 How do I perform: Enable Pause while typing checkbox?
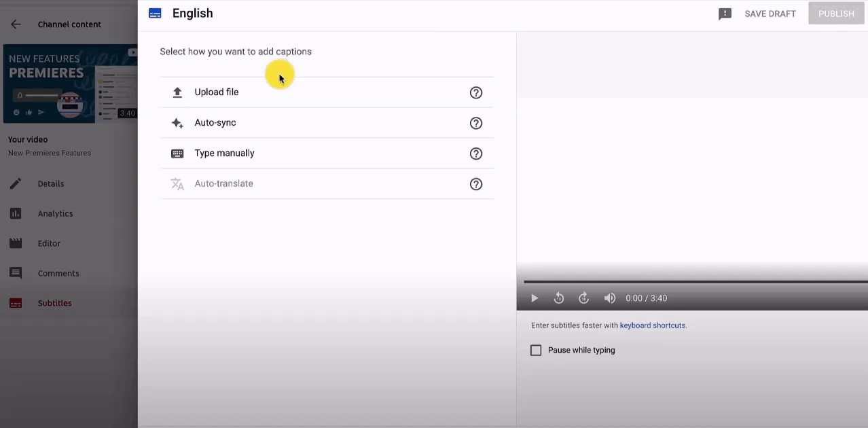coord(536,351)
